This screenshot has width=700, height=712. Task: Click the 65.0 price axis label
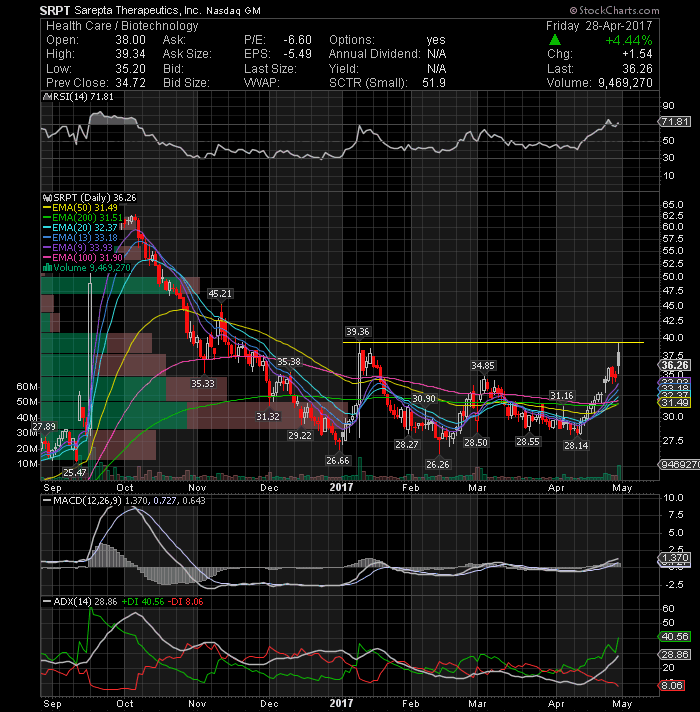(673, 204)
